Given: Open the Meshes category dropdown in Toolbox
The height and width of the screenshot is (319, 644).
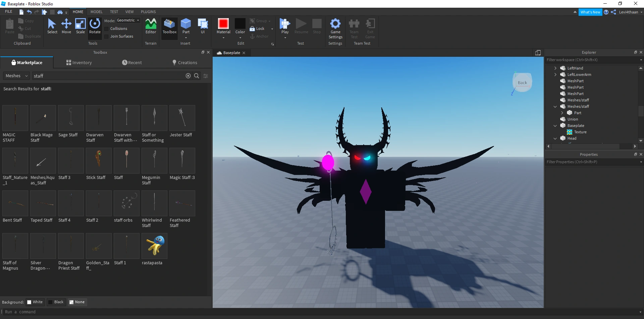Looking at the screenshot, I should point(16,76).
